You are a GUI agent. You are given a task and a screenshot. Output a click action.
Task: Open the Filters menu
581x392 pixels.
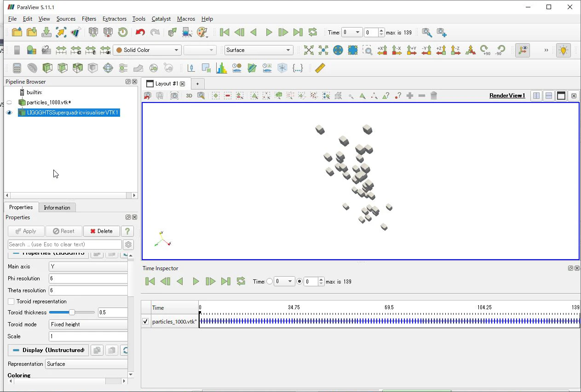tap(89, 19)
